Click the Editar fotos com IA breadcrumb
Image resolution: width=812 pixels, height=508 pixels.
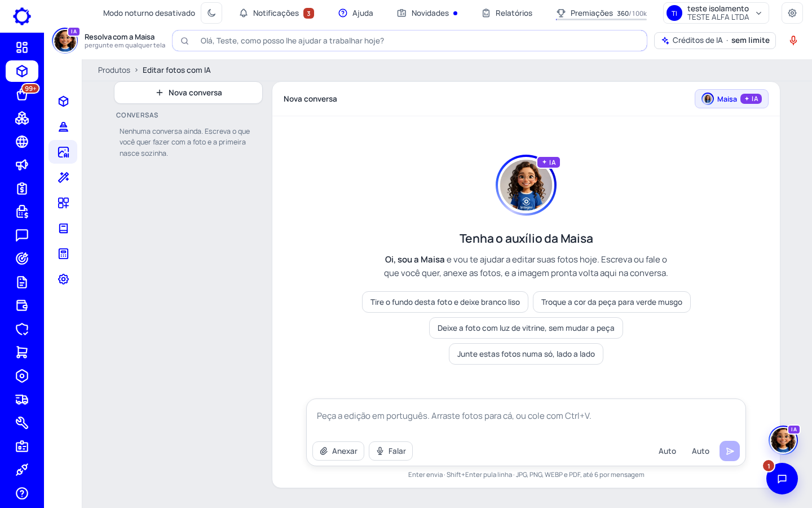(x=176, y=70)
